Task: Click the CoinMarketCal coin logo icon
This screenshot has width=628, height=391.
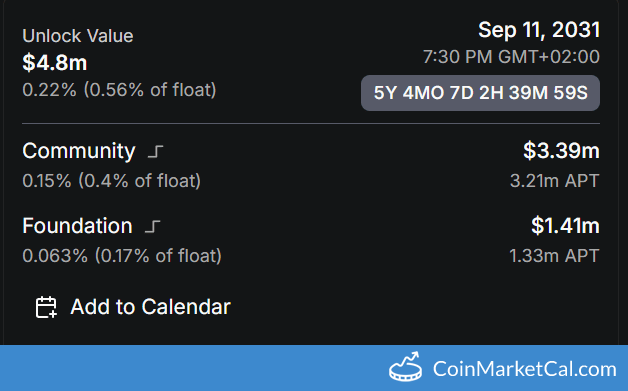Action: pos(405,367)
